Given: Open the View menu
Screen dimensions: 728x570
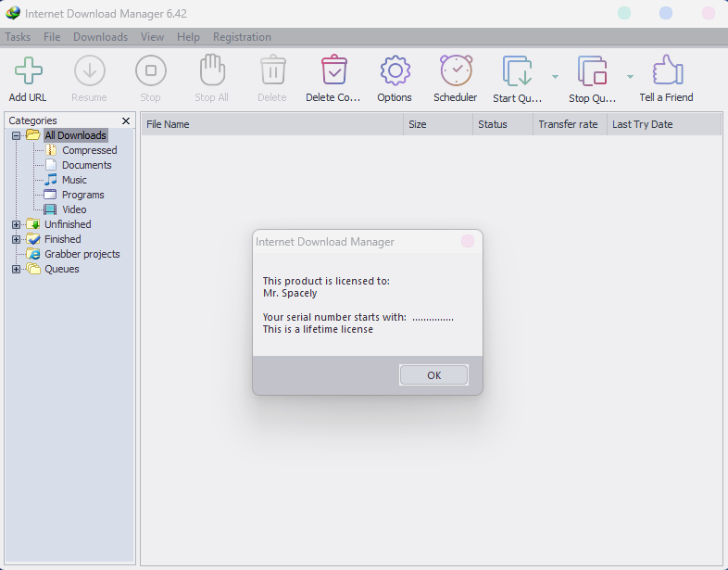Looking at the screenshot, I should tap(152, 37).
